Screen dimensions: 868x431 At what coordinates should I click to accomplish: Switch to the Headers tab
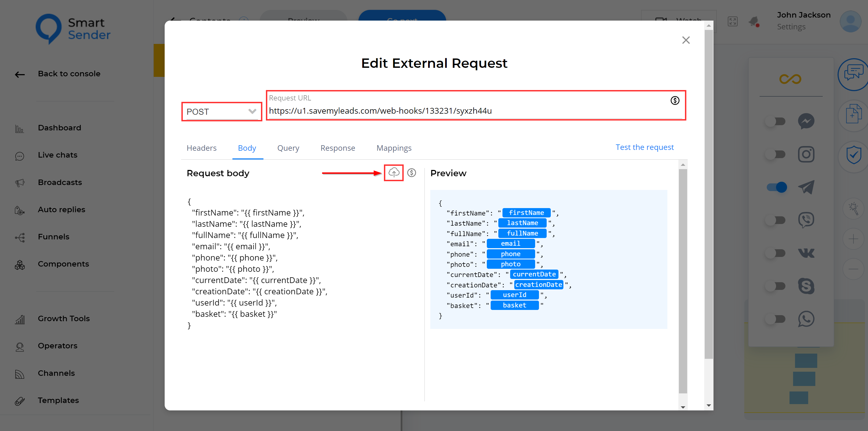(201, 148)
